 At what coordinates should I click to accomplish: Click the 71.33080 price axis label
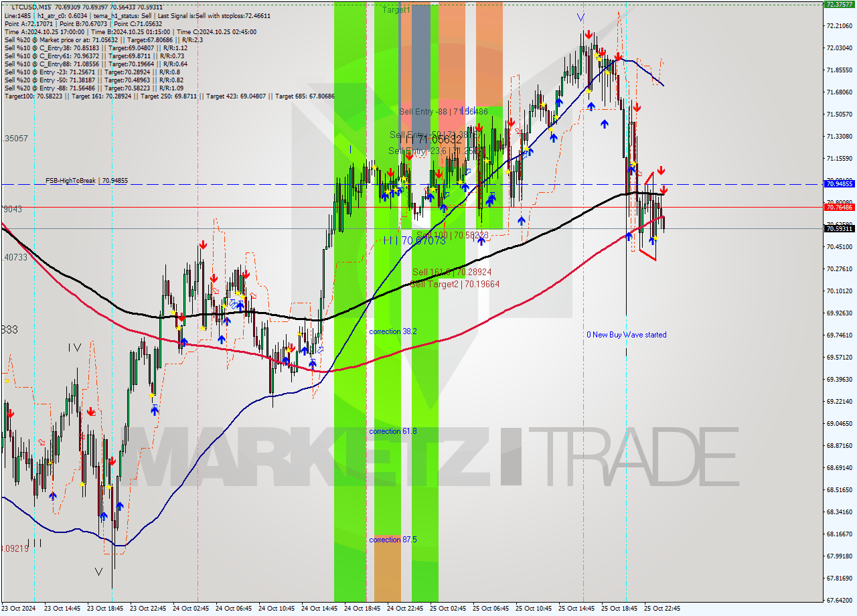[840, 137]
